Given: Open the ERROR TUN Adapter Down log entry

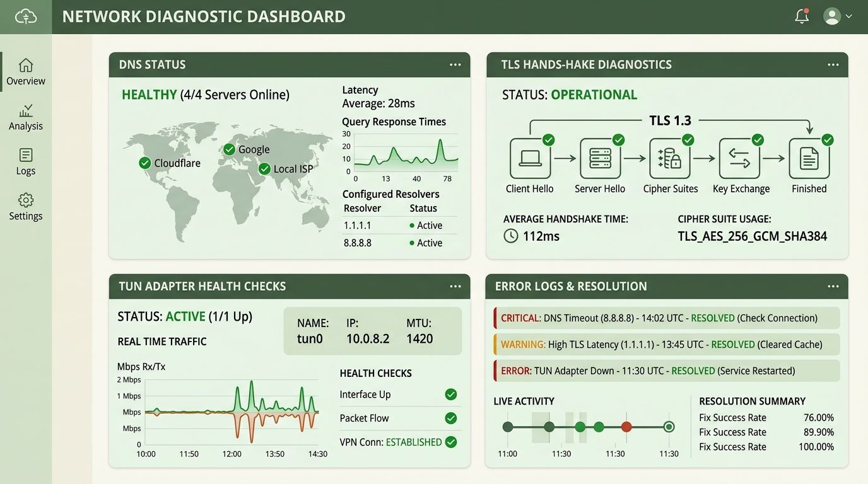Looking at the screenshot, I should pyautogui.click(x=667, y=371).
